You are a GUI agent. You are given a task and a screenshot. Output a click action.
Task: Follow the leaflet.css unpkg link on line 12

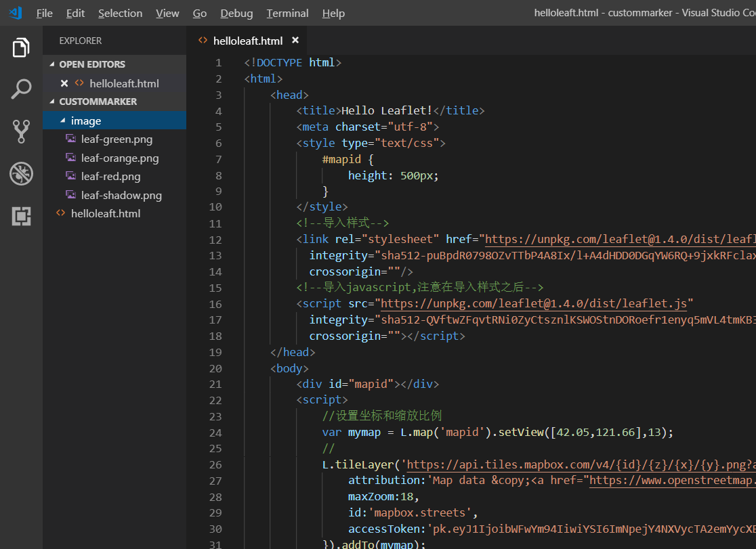pyautogui.click(x=620, y=239)
